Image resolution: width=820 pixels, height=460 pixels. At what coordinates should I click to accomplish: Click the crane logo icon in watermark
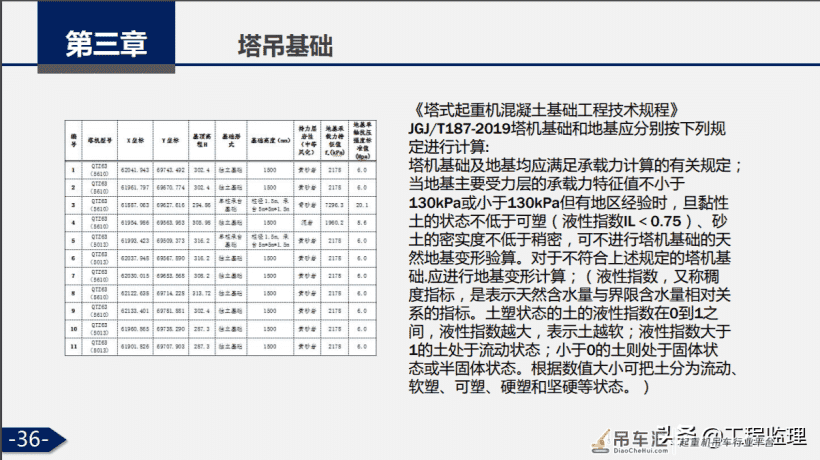[601, 441]
